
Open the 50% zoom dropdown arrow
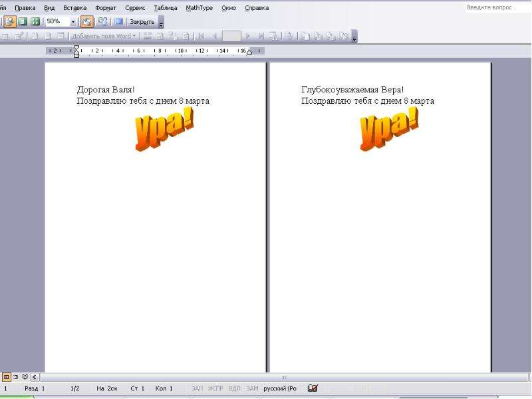72,22
